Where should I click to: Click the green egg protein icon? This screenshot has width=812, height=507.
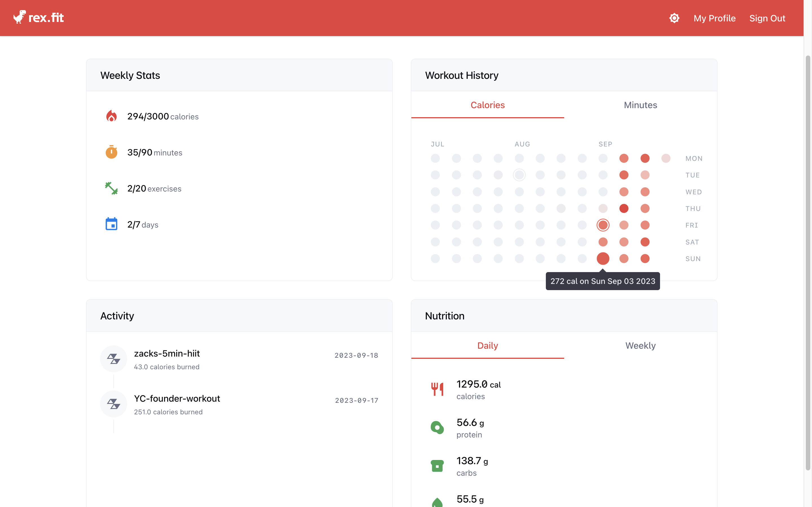[x=437, y=428]
